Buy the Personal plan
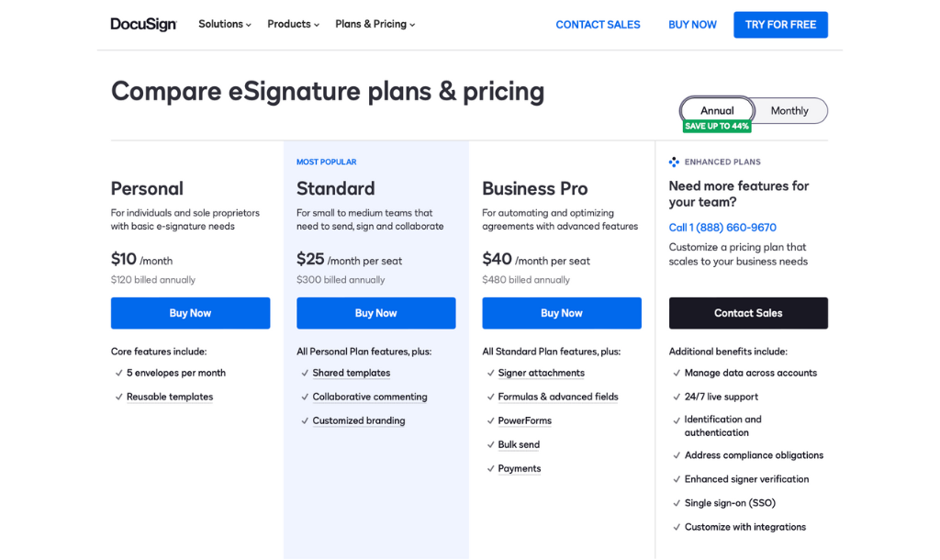940x560 pixels. (190, 313)
